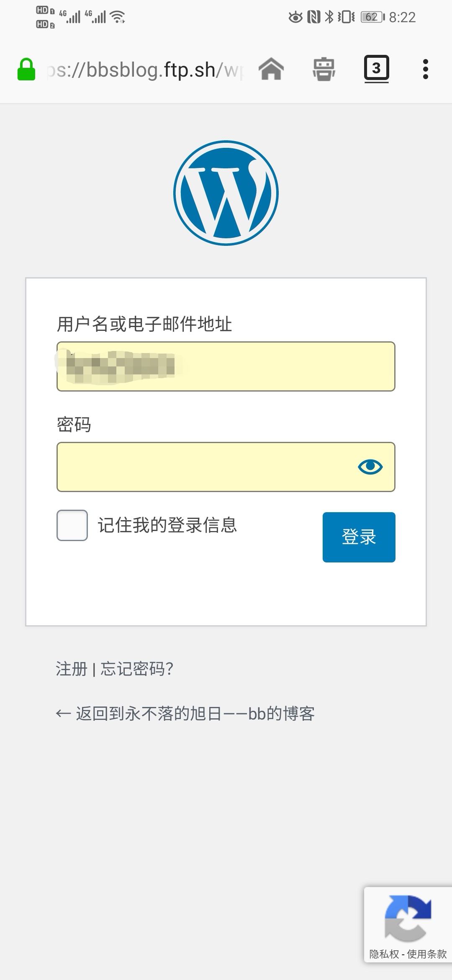Click the WordPress logo
452x980 pixels.
[226, 193]
